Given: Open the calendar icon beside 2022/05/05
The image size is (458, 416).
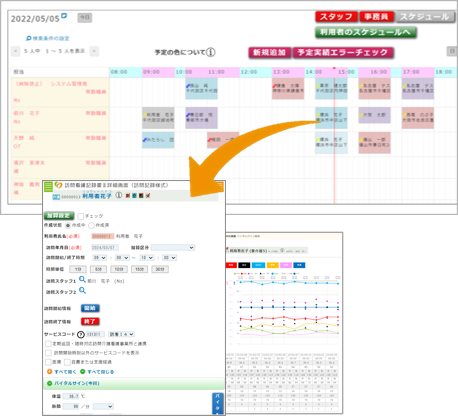Looking at the screenshot, I should (x=64, y=16).
